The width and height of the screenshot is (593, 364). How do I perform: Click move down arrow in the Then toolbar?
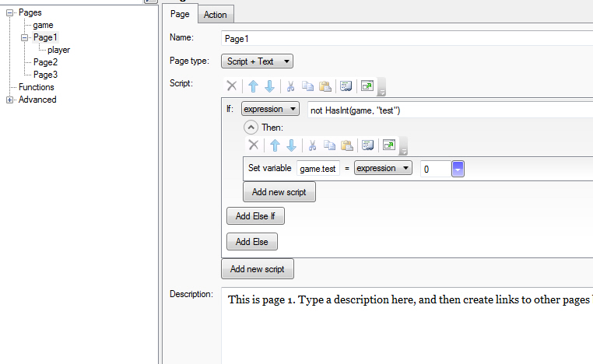coord(291,145)
